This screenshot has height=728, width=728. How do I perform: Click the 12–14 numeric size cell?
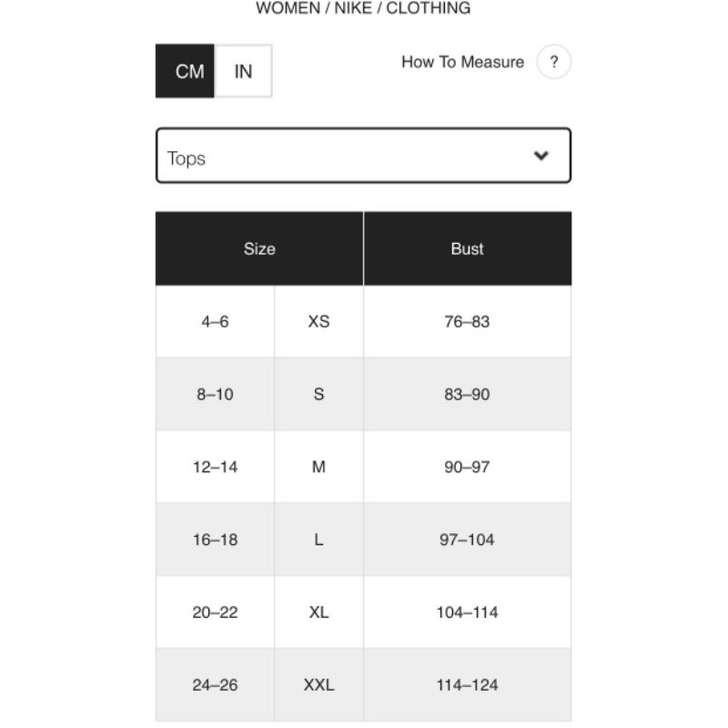click(x=215, y=467)
